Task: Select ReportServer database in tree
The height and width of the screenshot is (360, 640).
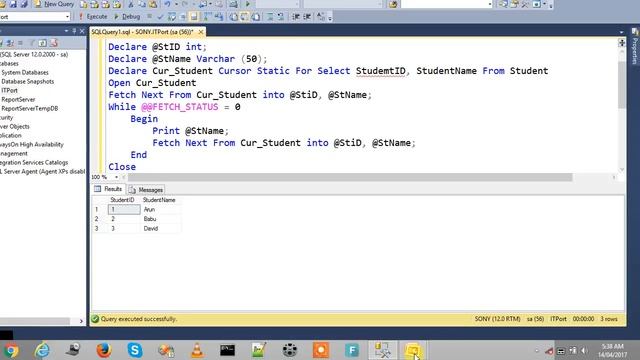Action: coord(18,99)
